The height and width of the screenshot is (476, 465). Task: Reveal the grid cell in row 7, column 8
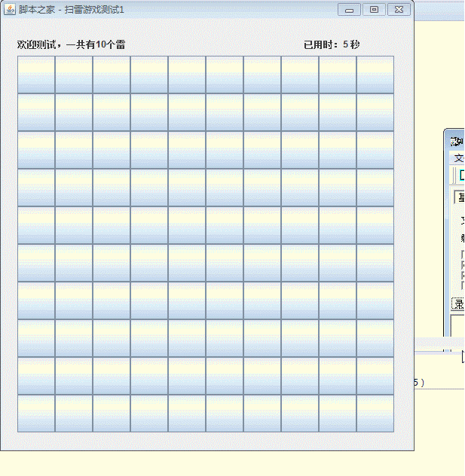click(x=300, y=301)
